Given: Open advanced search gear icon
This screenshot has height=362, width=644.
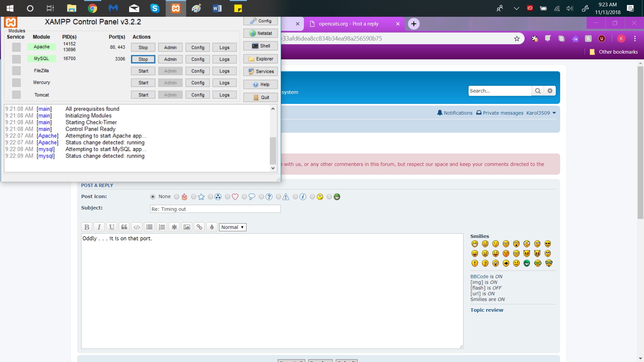Looking at the screenshot, I should pos(550,91).
